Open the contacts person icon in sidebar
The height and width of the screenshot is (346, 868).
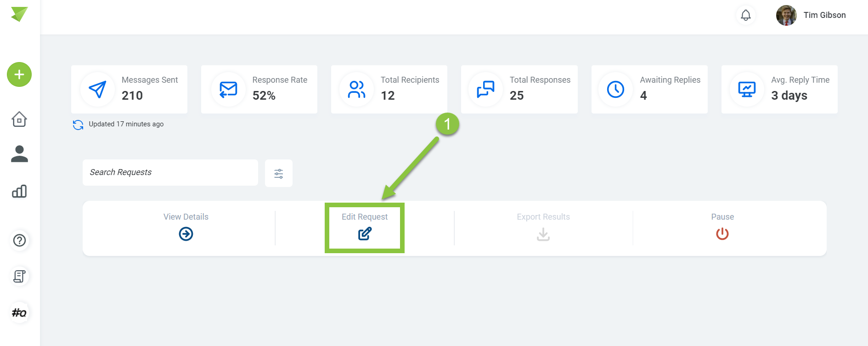click(x=19, y=154)
